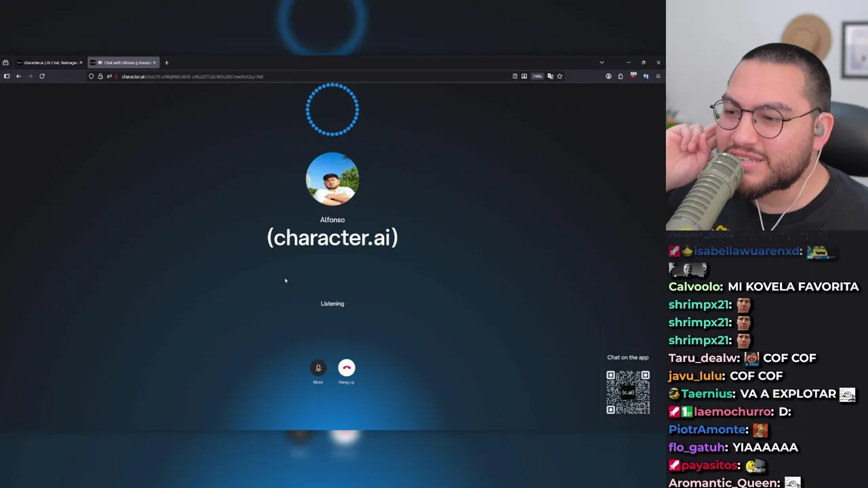Reload the current page
The height and width of the screenshot is (488, 868).
tap(41, 76)
